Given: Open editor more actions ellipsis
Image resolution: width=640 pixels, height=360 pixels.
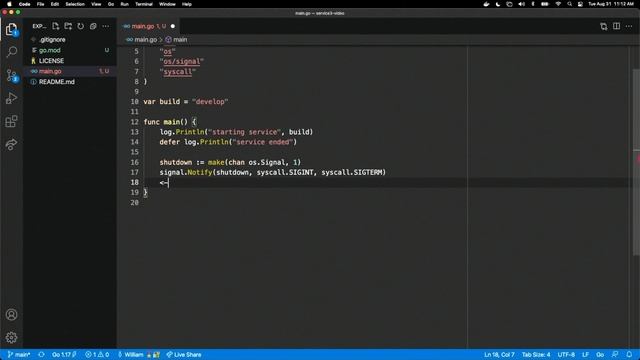Looking at the screenshot, I should [629, 26].
